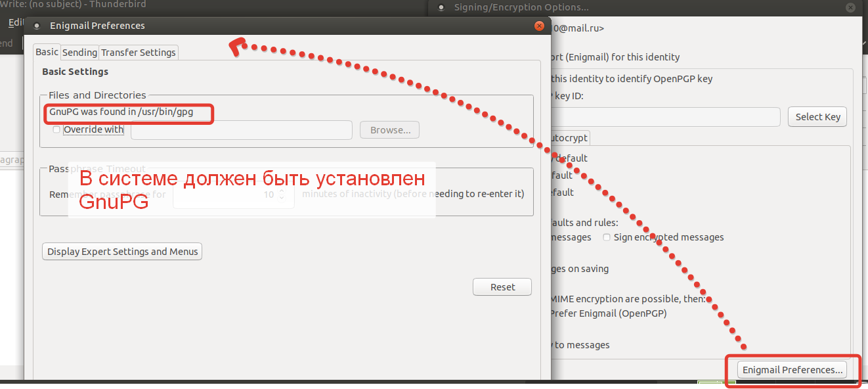Click the Reset button
This screenshot has height=389, width=868.
tap(502, 287)
